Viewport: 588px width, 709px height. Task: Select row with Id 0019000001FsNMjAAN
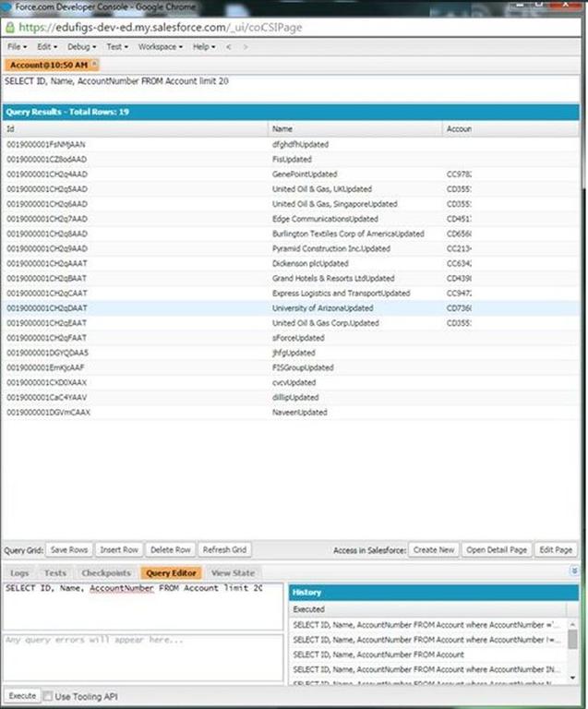pyautogui.click(x=290, y=144)
